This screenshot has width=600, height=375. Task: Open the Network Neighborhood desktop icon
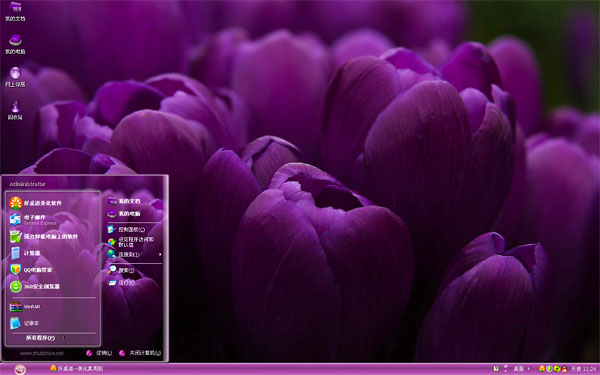tap(15, 77)
